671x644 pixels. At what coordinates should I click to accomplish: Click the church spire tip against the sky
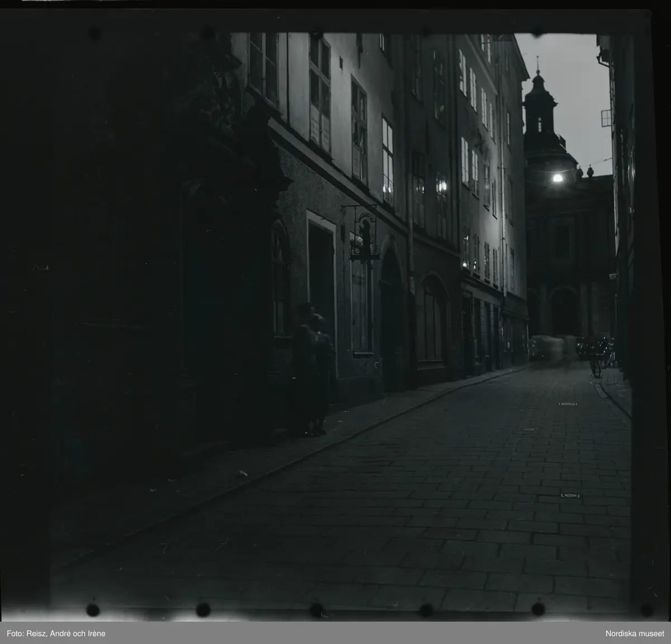pyautogui.click(x=537, y=60)
